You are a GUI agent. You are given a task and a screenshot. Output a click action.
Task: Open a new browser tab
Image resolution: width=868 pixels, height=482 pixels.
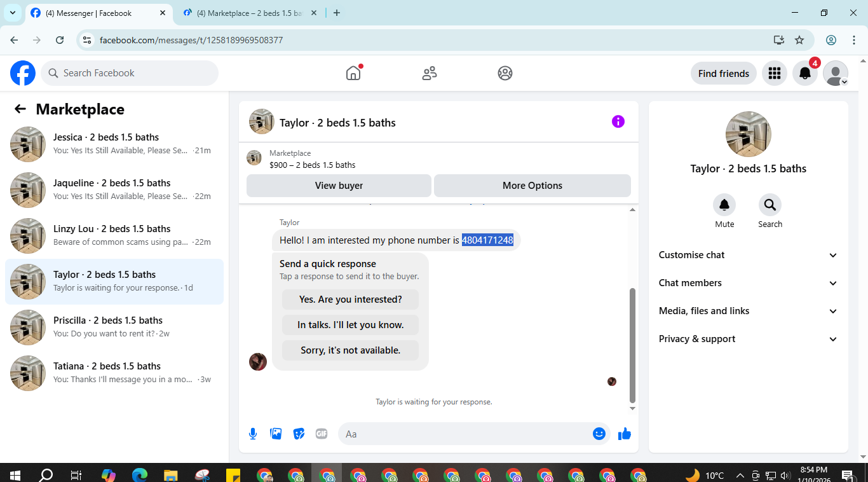[337, 13]
